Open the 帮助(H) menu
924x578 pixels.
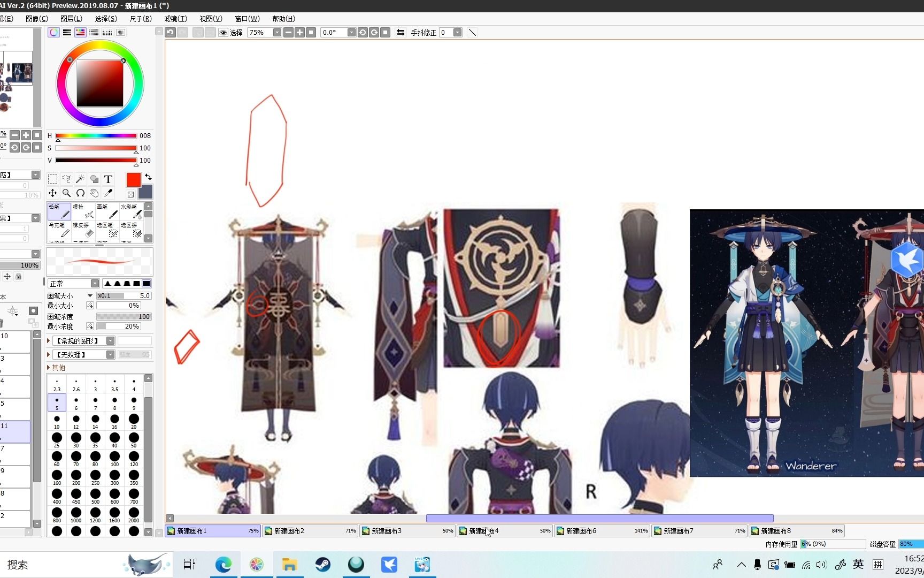(283, 18)
